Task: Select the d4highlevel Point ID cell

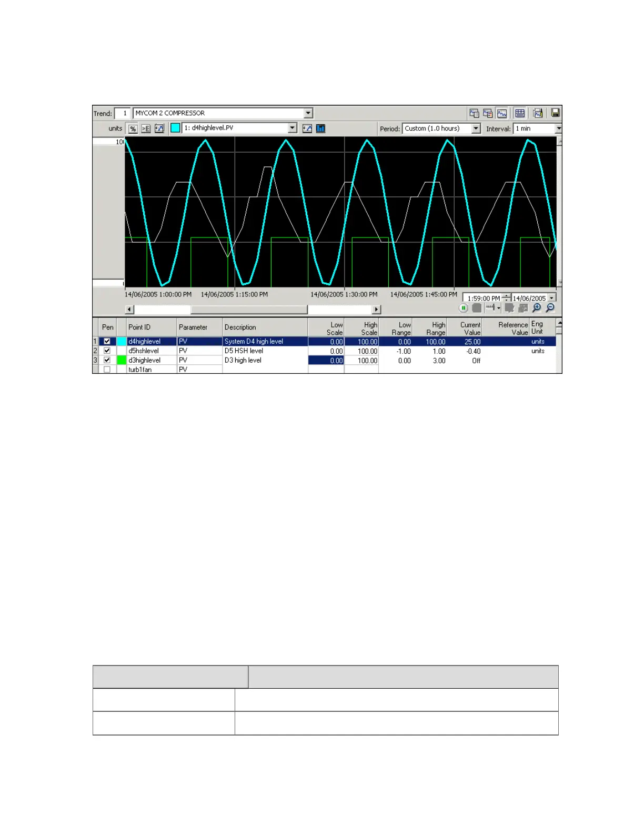Action: click(x=152, y=342)
